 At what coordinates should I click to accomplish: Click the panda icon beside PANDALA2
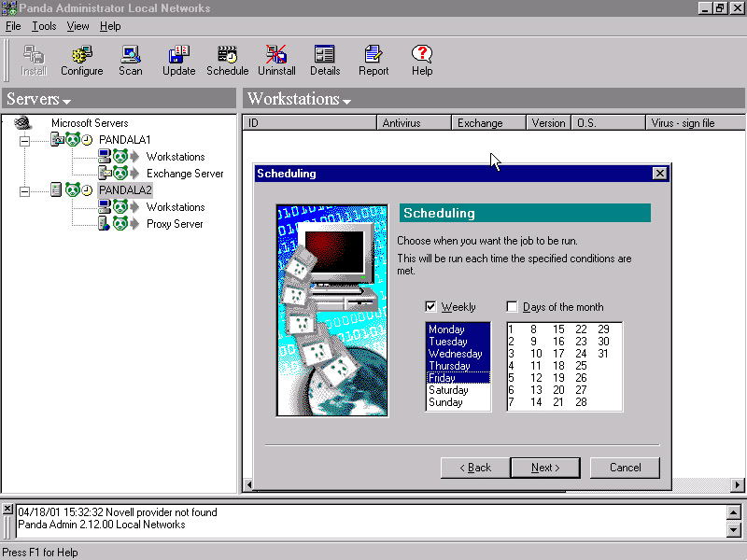(73, 190)
